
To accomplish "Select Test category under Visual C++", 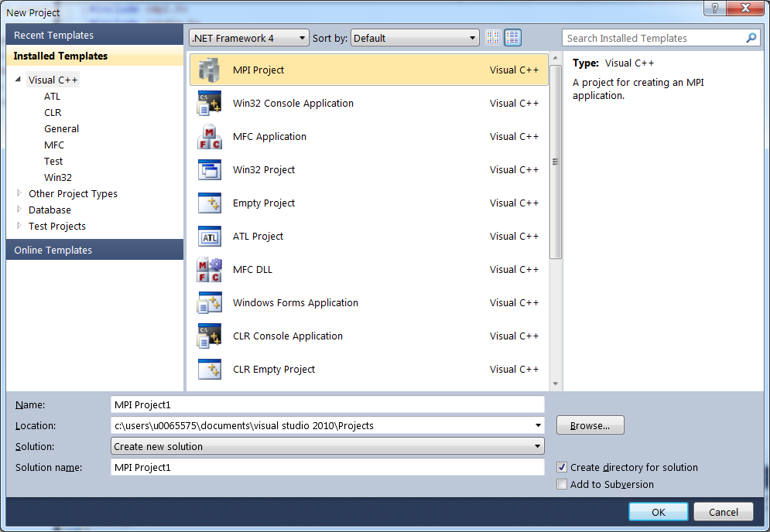I will (53, 161).
